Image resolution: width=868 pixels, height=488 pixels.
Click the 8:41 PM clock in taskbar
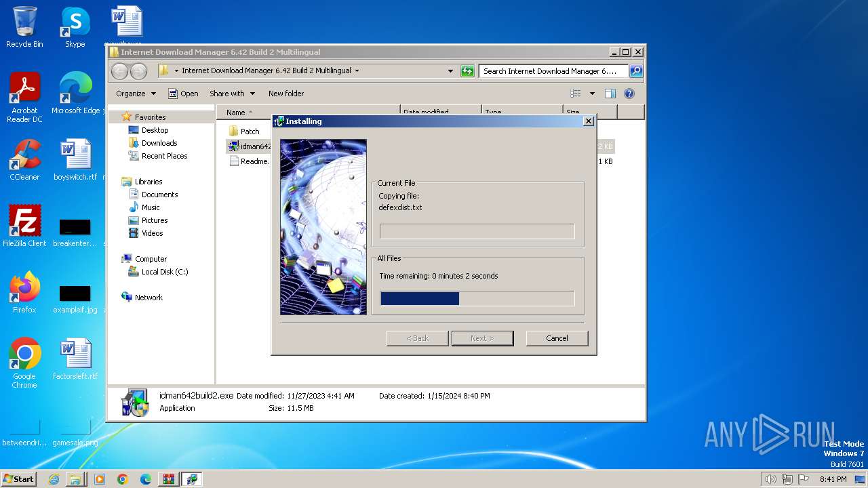[x=833, y=479]
